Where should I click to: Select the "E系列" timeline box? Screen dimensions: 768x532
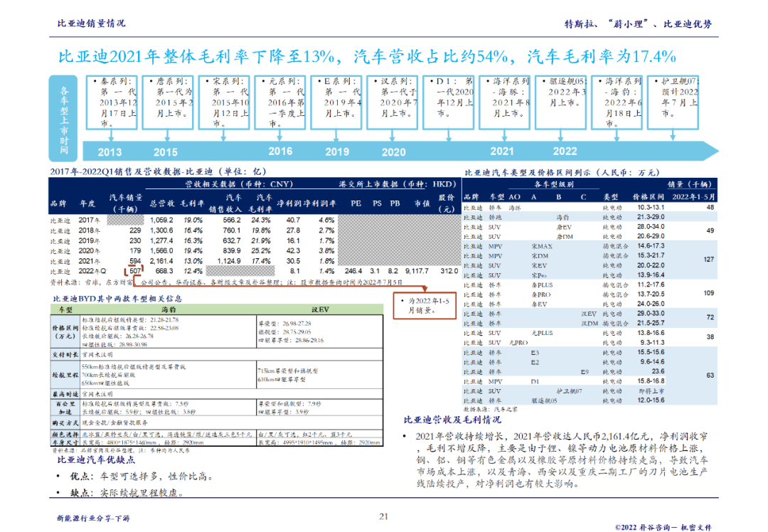pyautogui.click(x=336, y=102)
